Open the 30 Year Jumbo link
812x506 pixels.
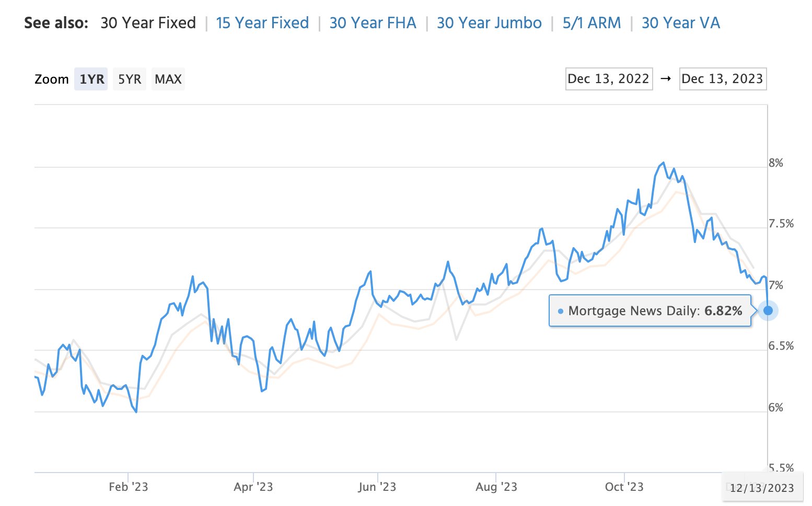pos(489,23)
